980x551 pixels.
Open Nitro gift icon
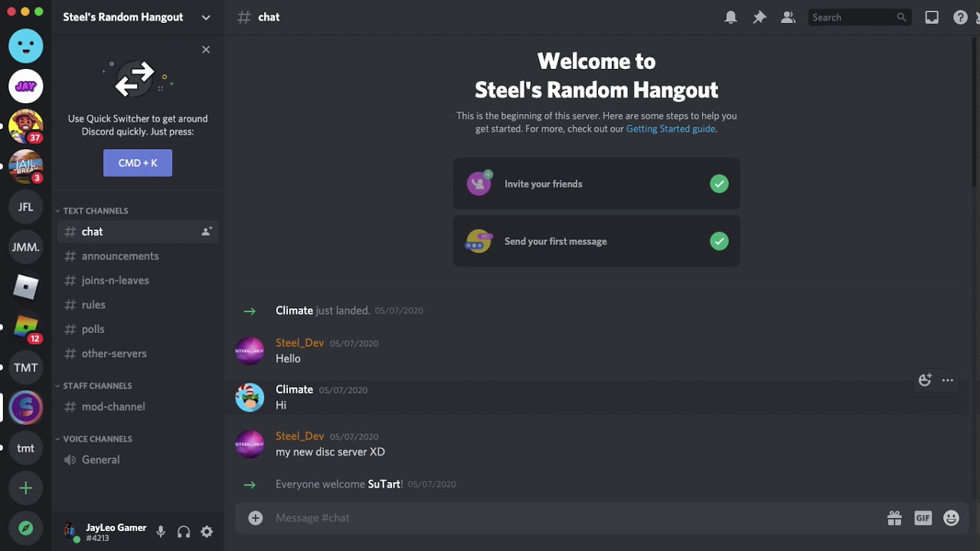[x=894, y=518]
